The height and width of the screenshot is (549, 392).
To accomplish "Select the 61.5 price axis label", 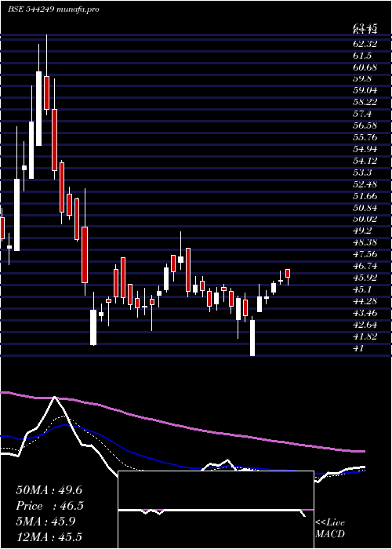I will [x=362, y=56].
